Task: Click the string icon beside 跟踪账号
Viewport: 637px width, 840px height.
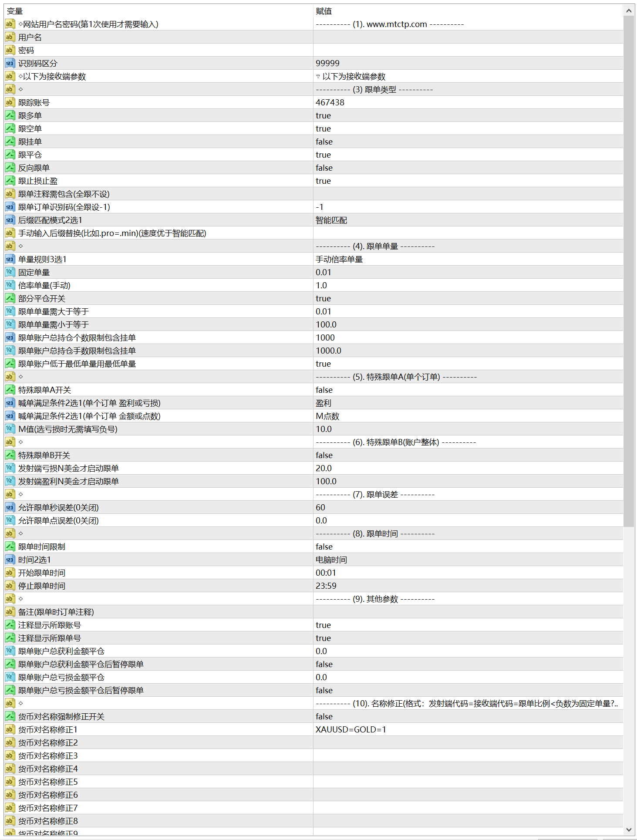Action: pyautogui.click(x=10, y=102)
